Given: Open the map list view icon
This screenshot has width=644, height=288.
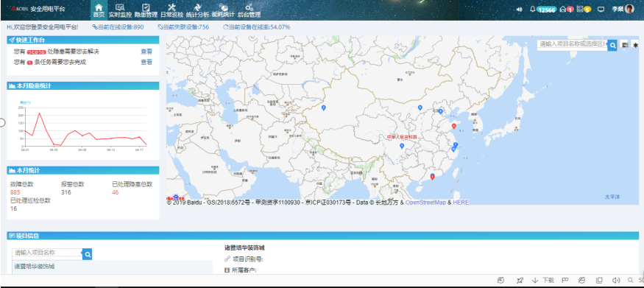Looking at the screenshot, I should [625, 45].
